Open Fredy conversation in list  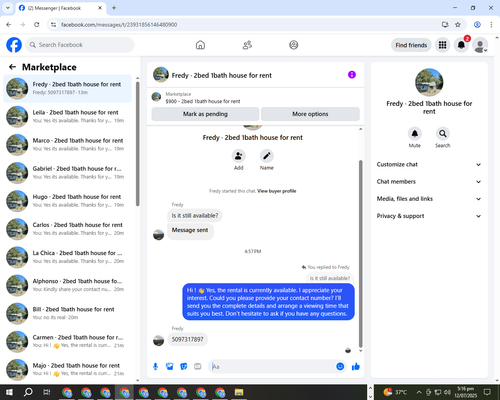tap(67, 89)
